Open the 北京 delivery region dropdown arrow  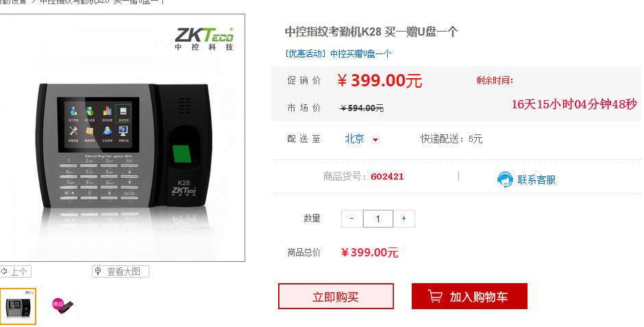375,140
